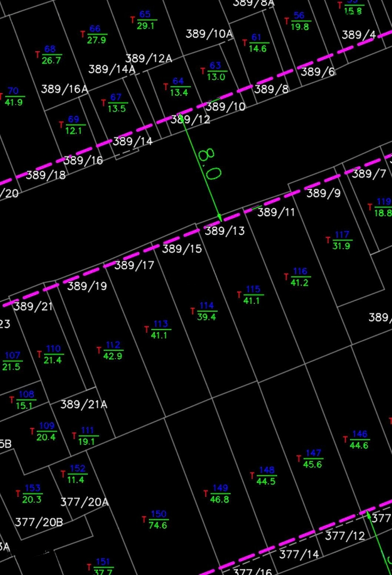Click the parcel label 389/13

coord(224,231)
